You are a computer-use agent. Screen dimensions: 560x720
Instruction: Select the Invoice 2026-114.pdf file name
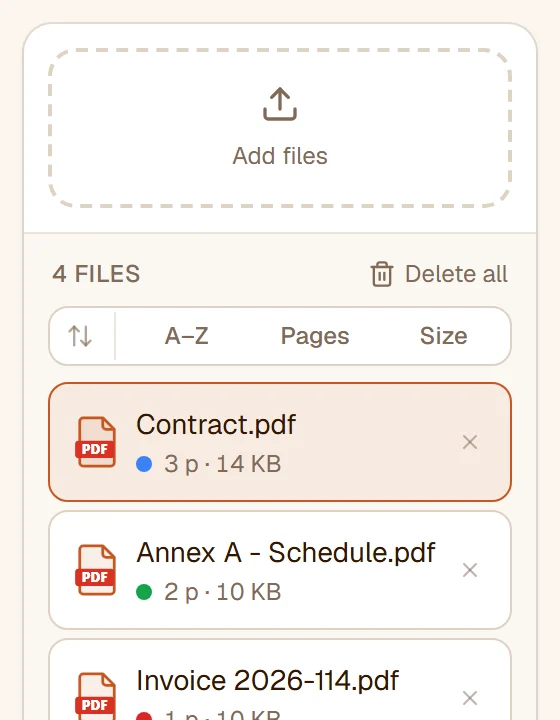pos(268,680)
